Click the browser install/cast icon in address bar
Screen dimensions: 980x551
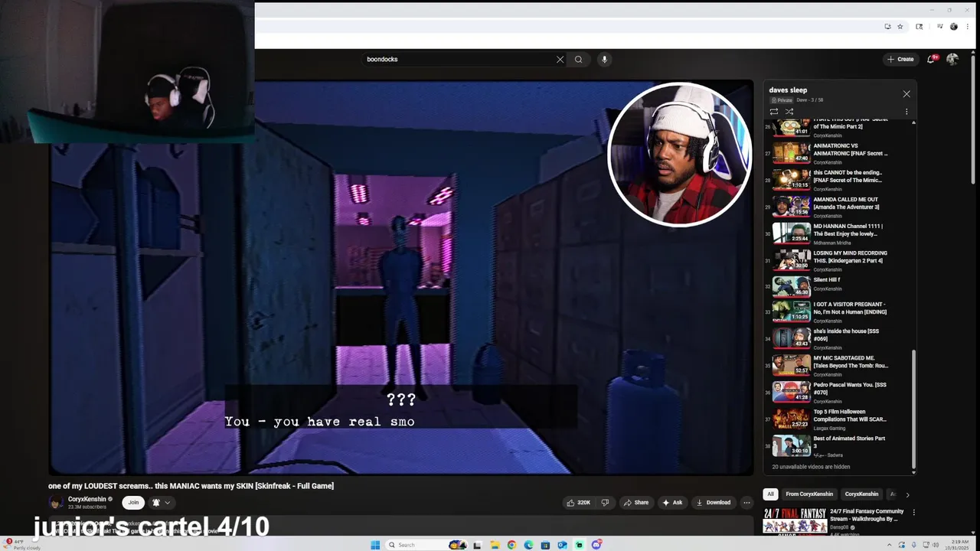click(x=887, y=27)
